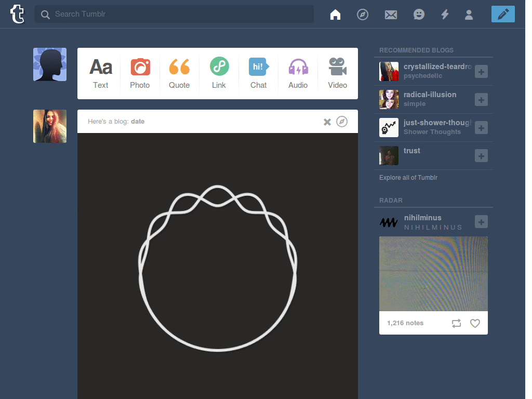Click Explore all of Tumblr

(x=408, y=178)
